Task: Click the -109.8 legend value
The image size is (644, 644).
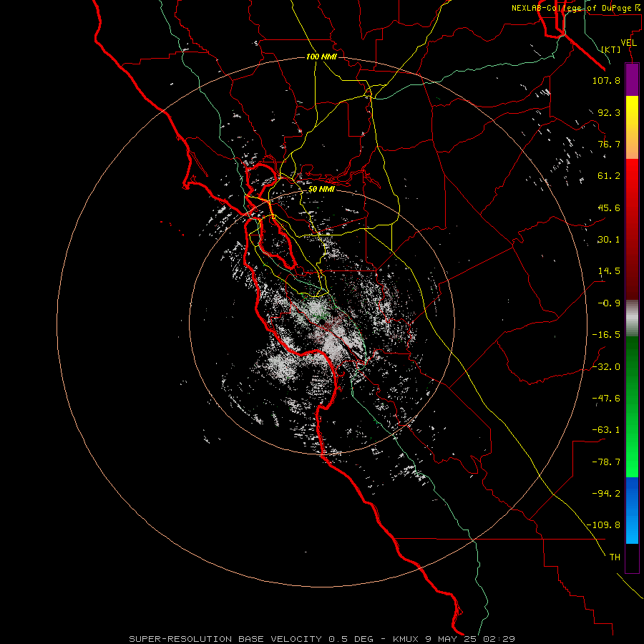Action: click(603, 525)
